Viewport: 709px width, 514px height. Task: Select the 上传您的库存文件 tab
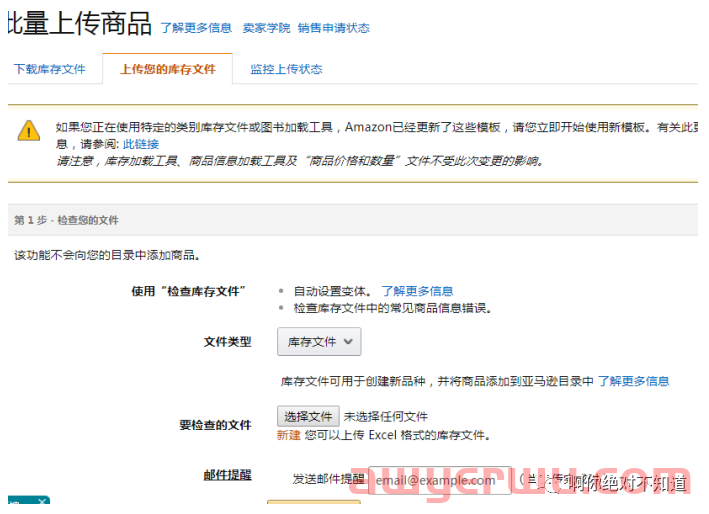(x=168, y=69)
